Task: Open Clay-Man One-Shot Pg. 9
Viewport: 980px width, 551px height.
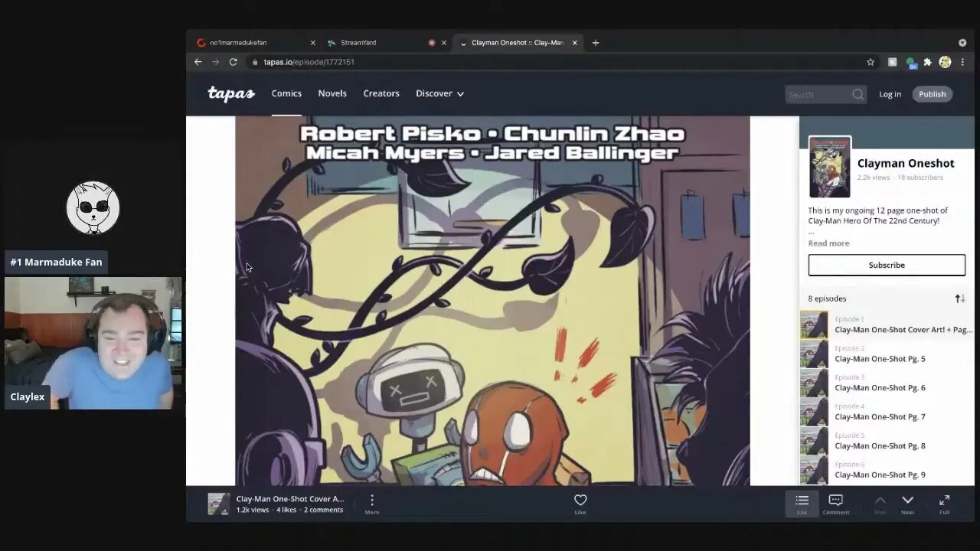Action: [887, 470]
